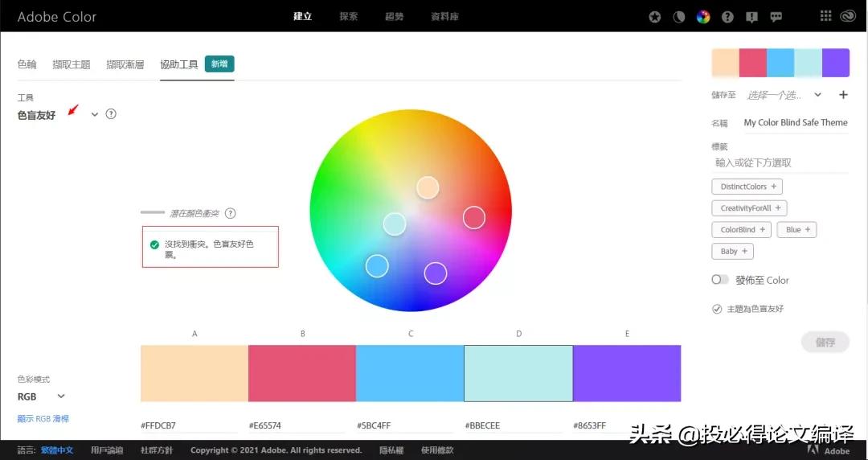Click the 顯示 RGB 滑桿 link
868x460 pixels.
coord(43,419)
